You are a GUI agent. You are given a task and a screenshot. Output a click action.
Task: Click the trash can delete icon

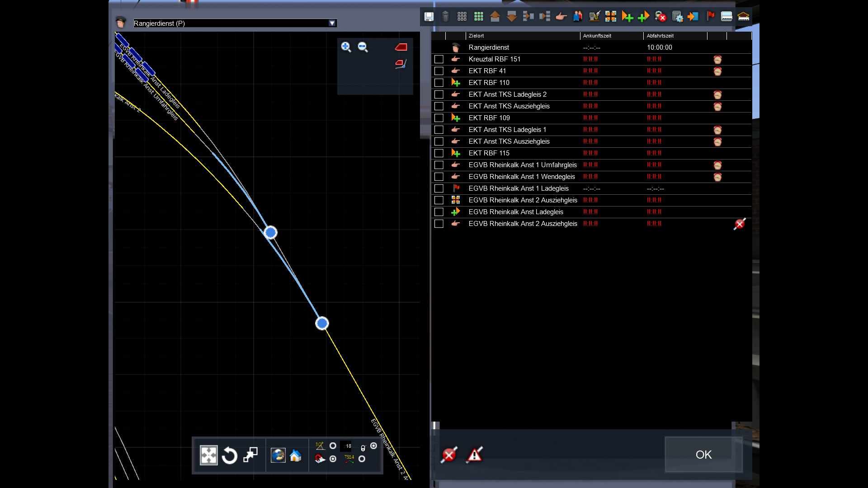coord(445,17)
